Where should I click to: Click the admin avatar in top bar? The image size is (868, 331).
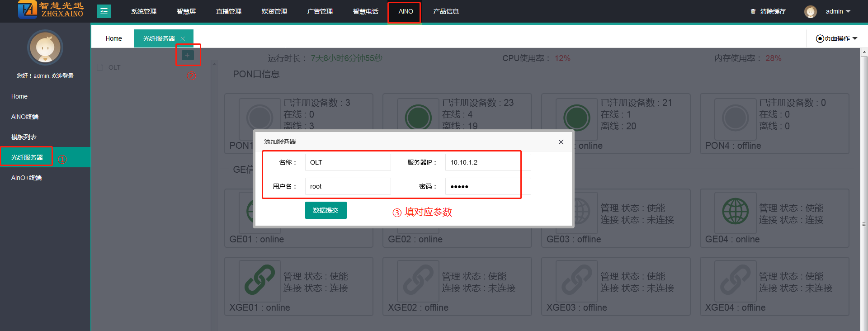pyautogui.click(x=810, y=12)
